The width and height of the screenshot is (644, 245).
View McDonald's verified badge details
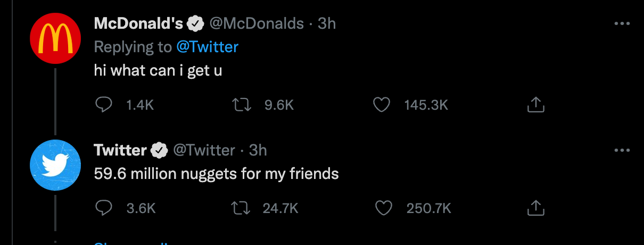pyautogui.click(x=196, y=24)
